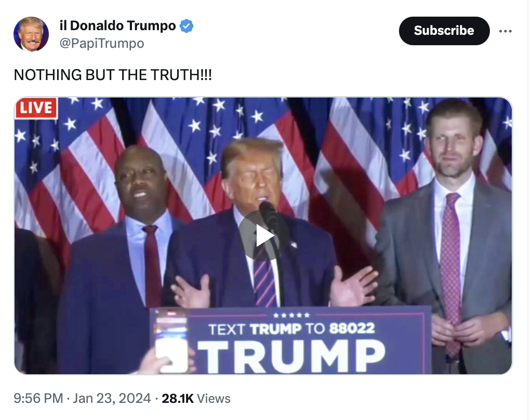The height and width of the screenshot is (420, 532).
Task: Click the TEXT TRUMP TO 88022 text
Action: click(x=291, y=329)
